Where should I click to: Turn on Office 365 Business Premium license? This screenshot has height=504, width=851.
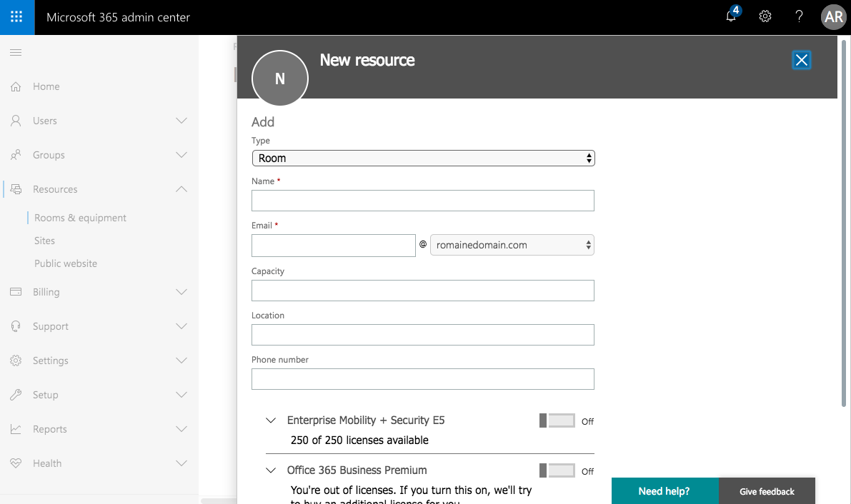click(557, 470)
